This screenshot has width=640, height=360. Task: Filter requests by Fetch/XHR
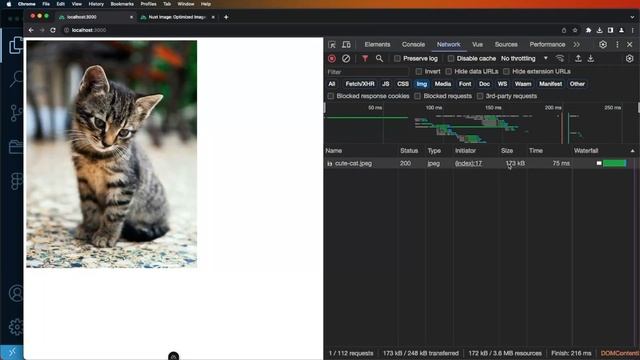[x=360, y=84]
